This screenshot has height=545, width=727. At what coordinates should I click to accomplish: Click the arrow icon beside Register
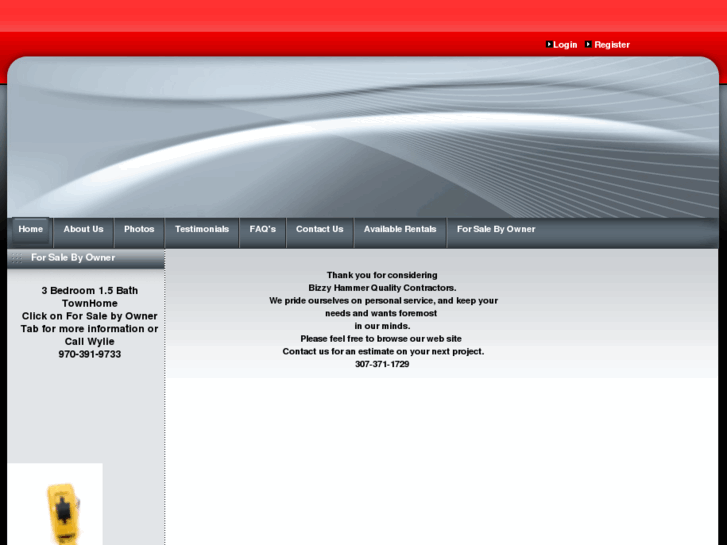pyautogui.click(x=588, y=45)
